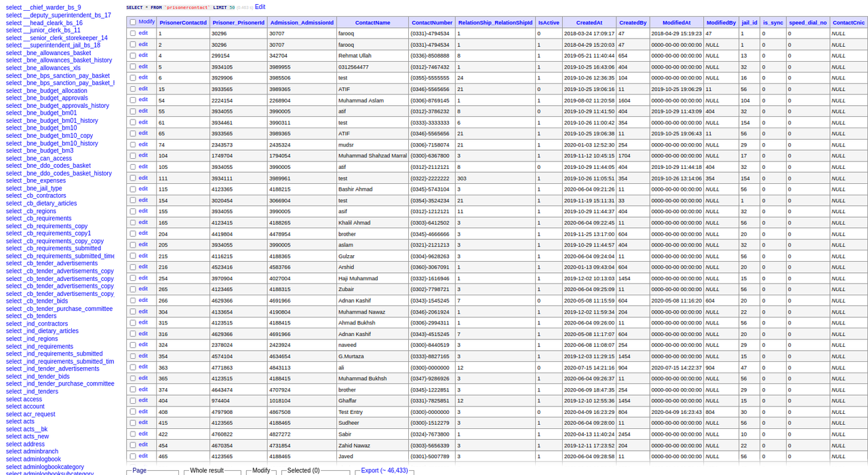The height and width of the screenshot is (475, 868).
Task: Sort by CreatedAt column header
Action: (589, 22)
